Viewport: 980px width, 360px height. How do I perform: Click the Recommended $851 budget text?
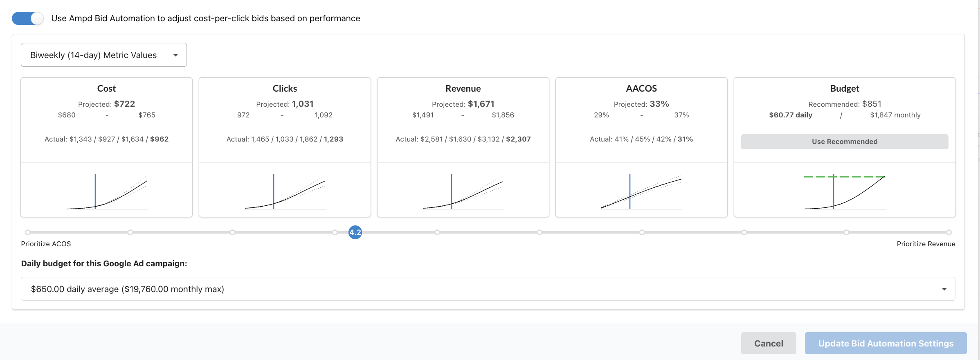[x=845, y=104]
